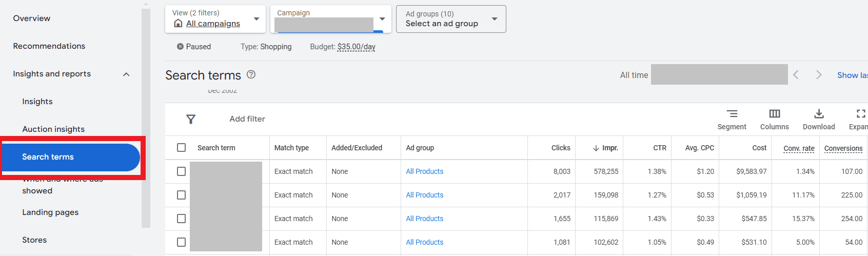Image resolution: width=868 pixels, height=256 pixels.
Task: Open the Insights page
Action: point(37,102)
